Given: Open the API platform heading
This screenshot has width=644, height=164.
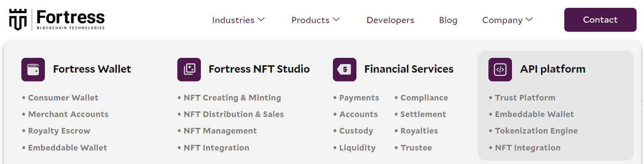Looking at the screenshot, I should coord(552,69).
